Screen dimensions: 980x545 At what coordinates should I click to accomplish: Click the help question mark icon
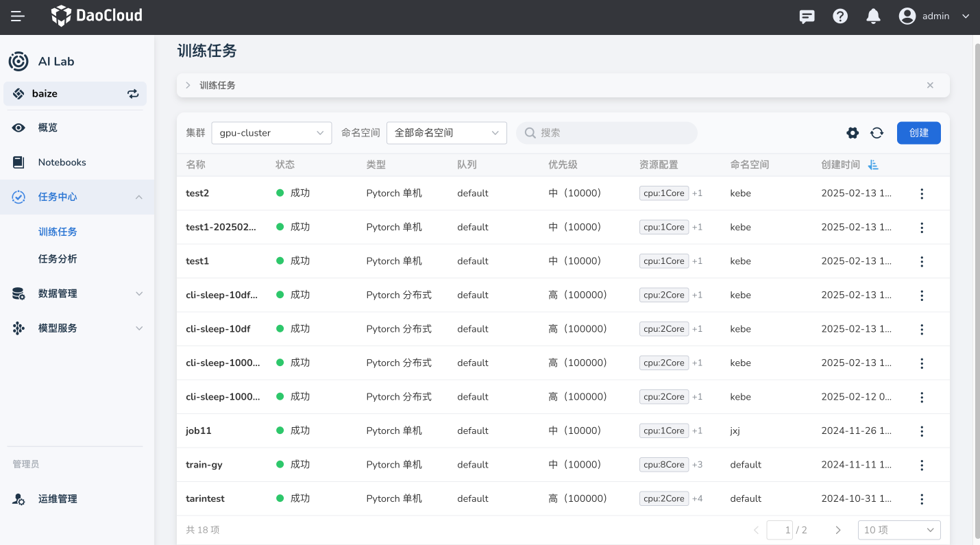tap(840, 16)
